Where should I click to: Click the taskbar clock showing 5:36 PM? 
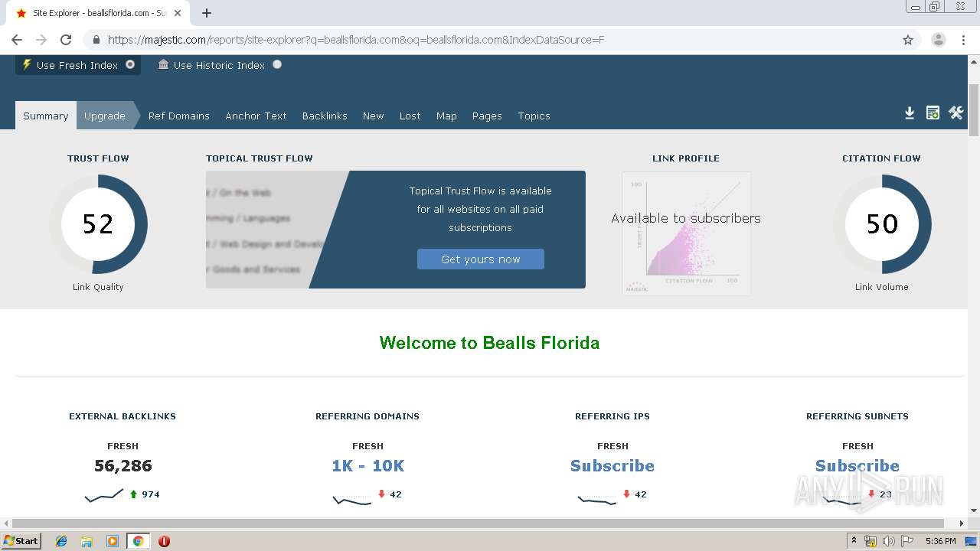(940, 541)
